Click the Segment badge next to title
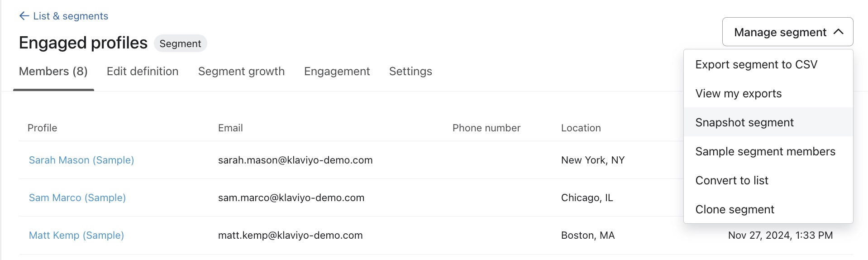868x260 pixels. 180,43
